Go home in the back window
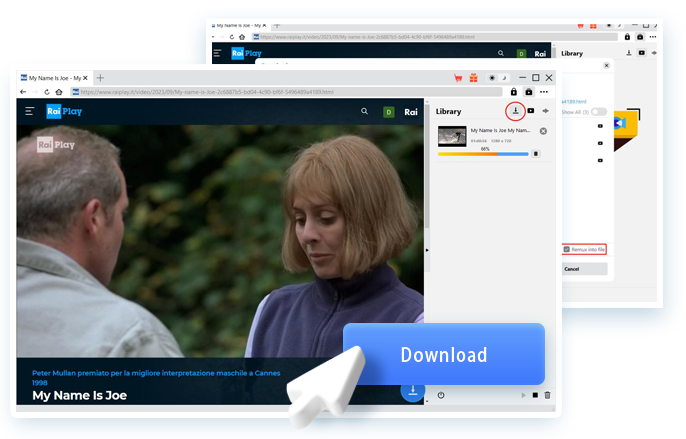 (x=242, y=37)
